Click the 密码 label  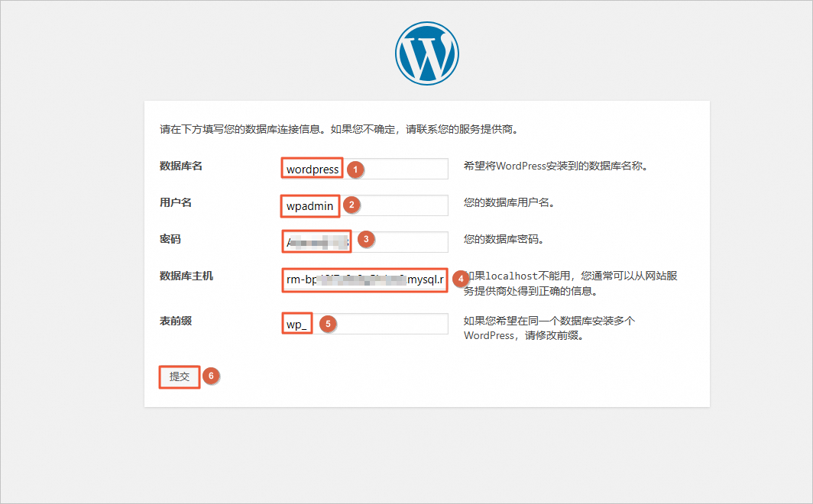click(170, 239)
